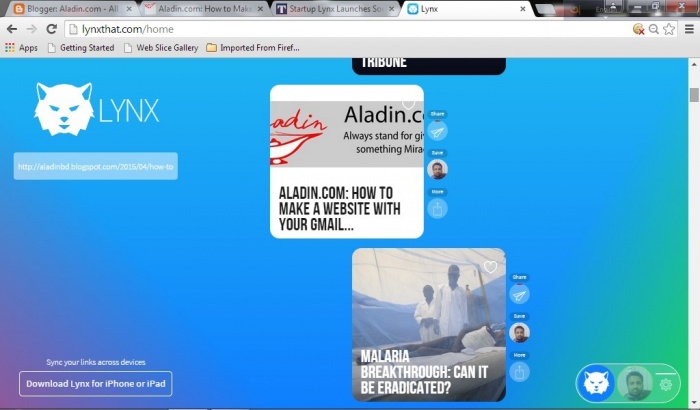The image size is (700, 410).
Task: Open the Tribune card at top
Action: [429, 66]
